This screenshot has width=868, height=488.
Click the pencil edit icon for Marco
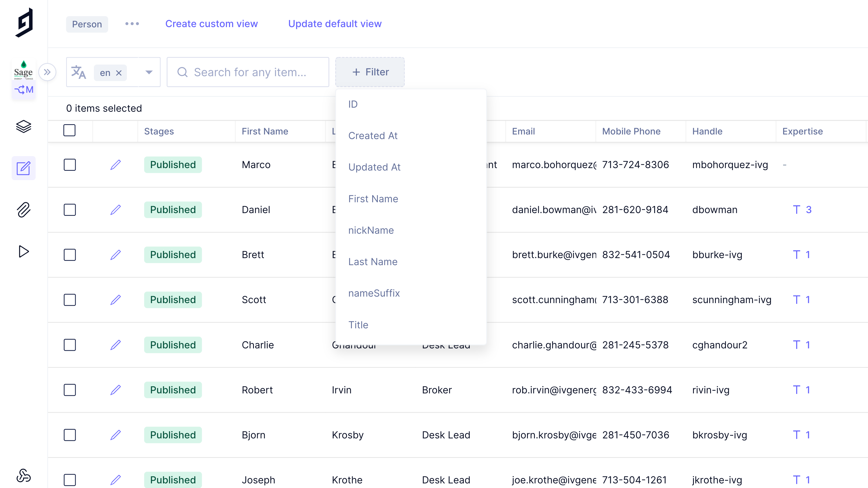[x=116, y=165]
